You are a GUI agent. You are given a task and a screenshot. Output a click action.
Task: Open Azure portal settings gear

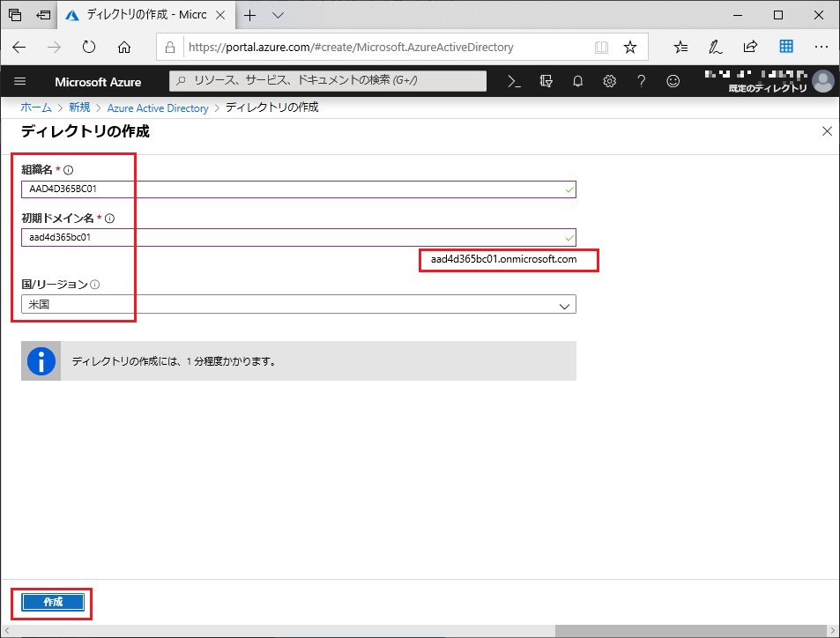click(x=610, y=81)
